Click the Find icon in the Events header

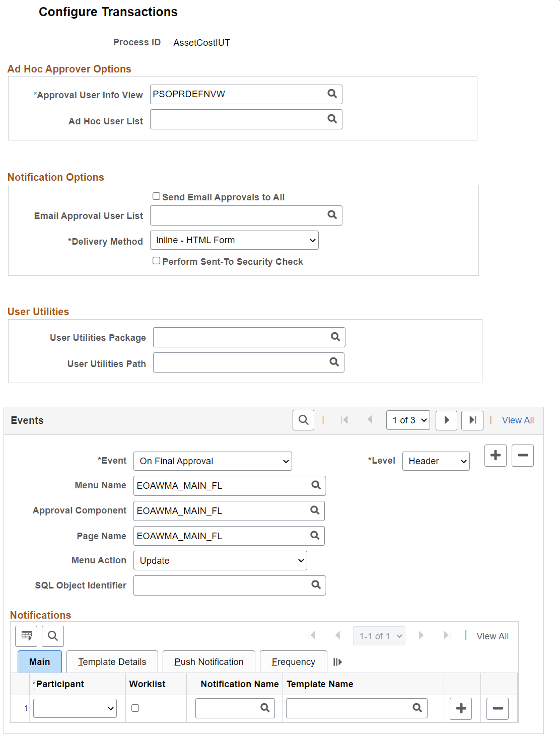303,420
